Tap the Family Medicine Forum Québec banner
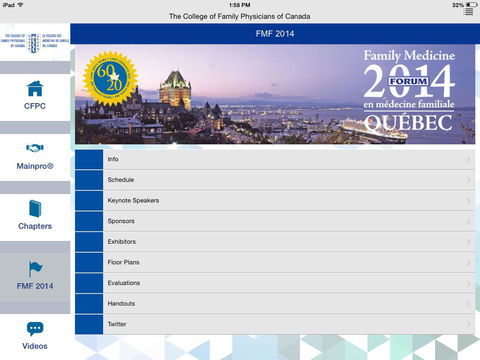Screen dimensions: 480x360 tap(275, 94)
